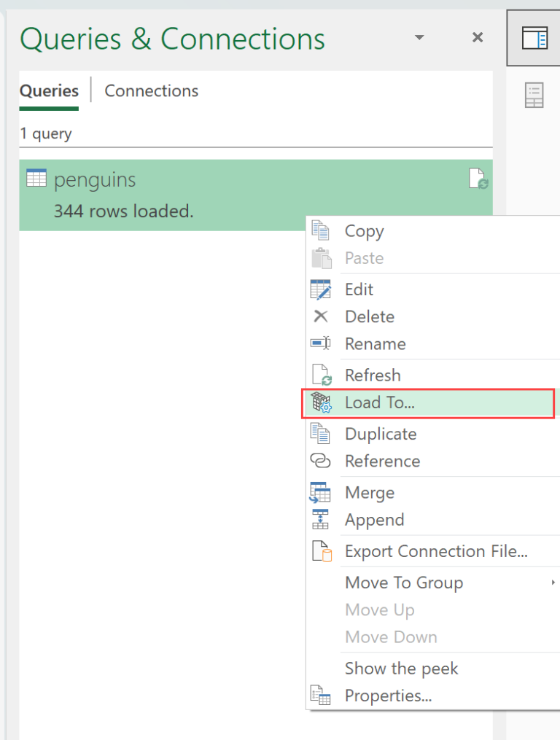Click the Delete X icon in menu
Screen dimensions: 560x740
(x=321, y=316)
